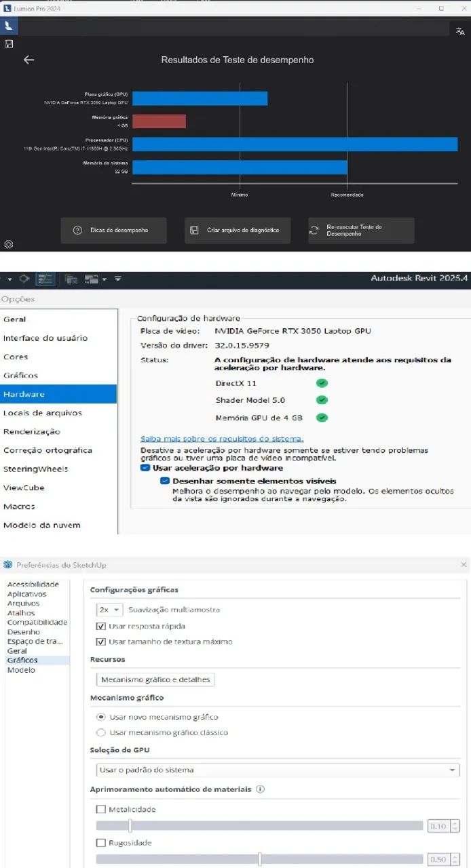Click the info icon beside Aprimoramento automático

tap(260, 789)
